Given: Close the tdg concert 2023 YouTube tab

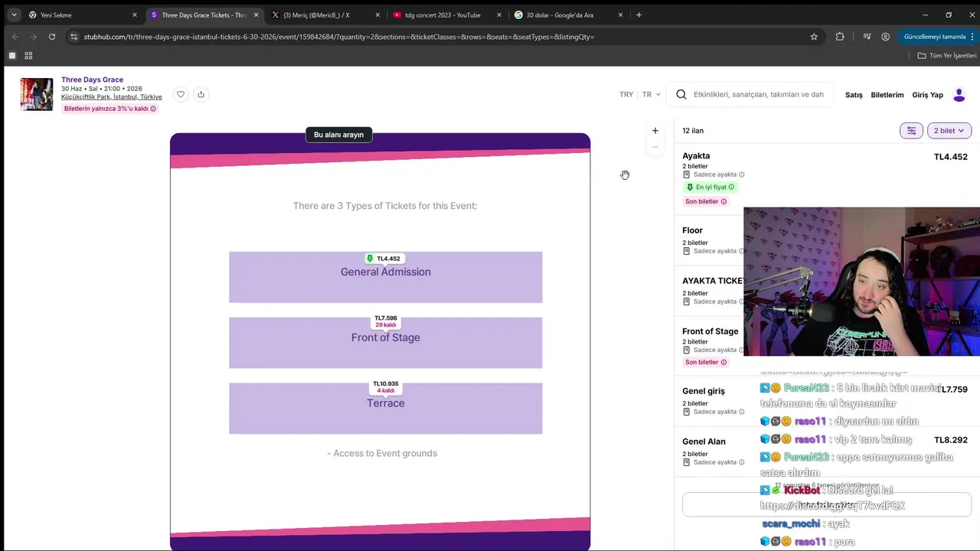Looking at the screenshot, I should (x=499, y=15).
